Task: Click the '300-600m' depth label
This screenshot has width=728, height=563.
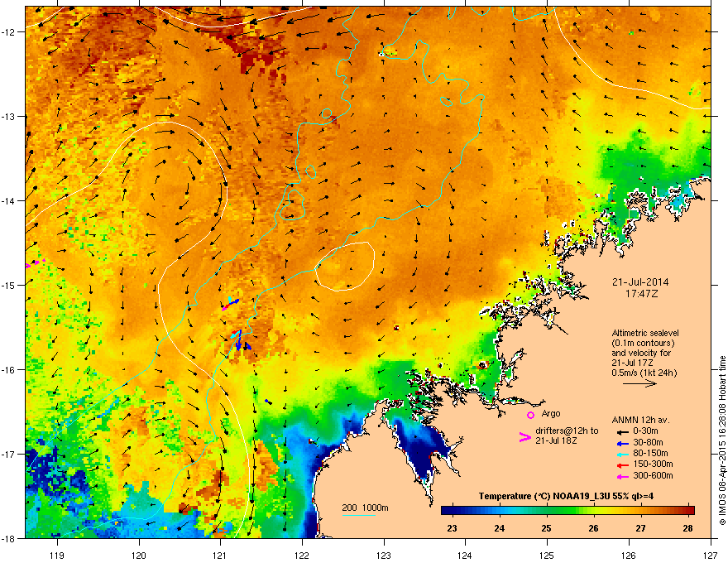Action: (x=653, y=475)
